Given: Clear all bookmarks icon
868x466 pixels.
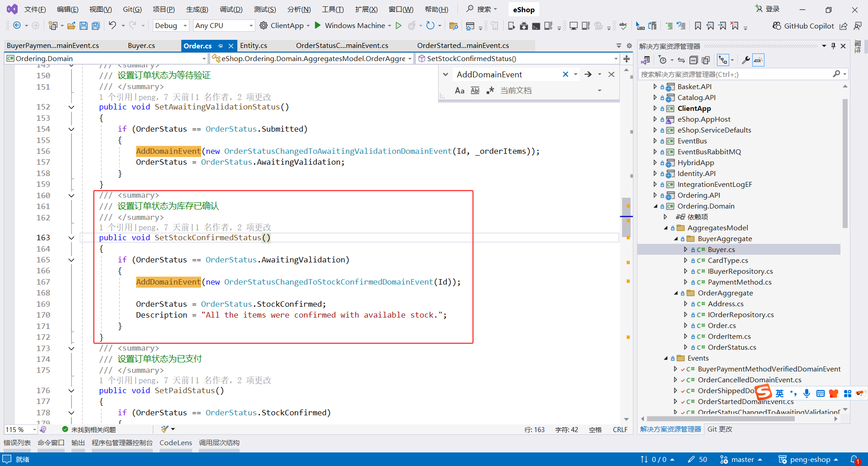Looking at the screenshot, I should (x=735, y=26).
